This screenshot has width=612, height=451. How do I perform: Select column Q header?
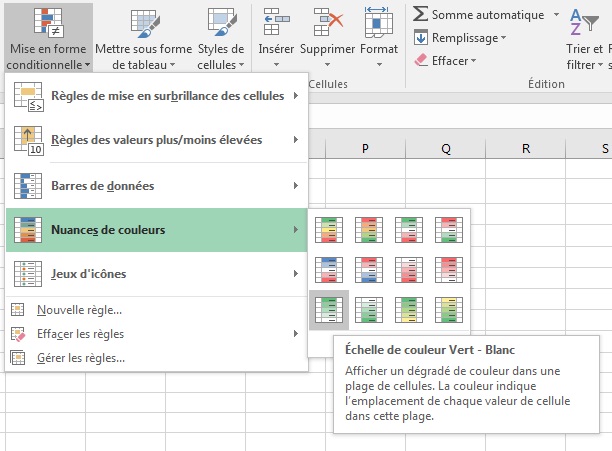click(x=446, y=149)
